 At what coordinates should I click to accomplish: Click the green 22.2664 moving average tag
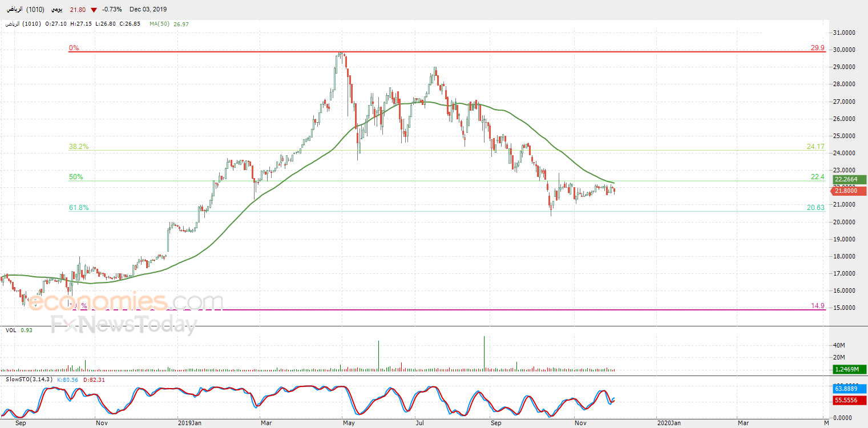849,180
